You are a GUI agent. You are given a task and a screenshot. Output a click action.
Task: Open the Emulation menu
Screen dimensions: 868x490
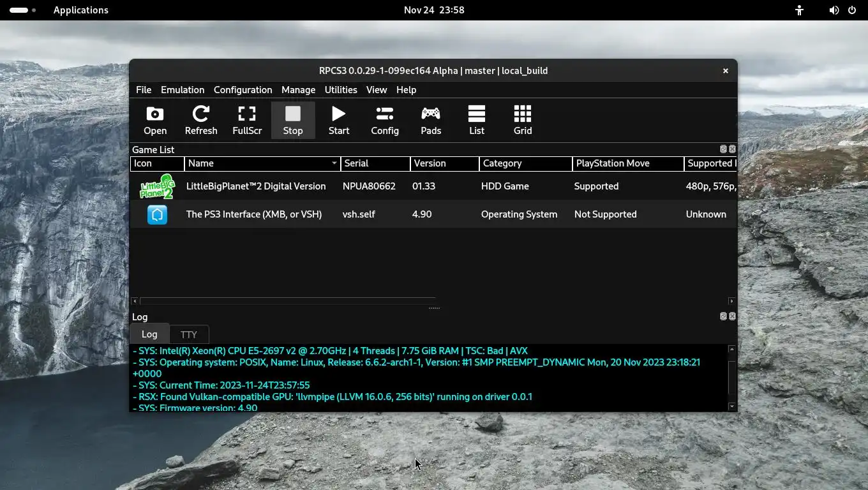[x=183, y=90]
